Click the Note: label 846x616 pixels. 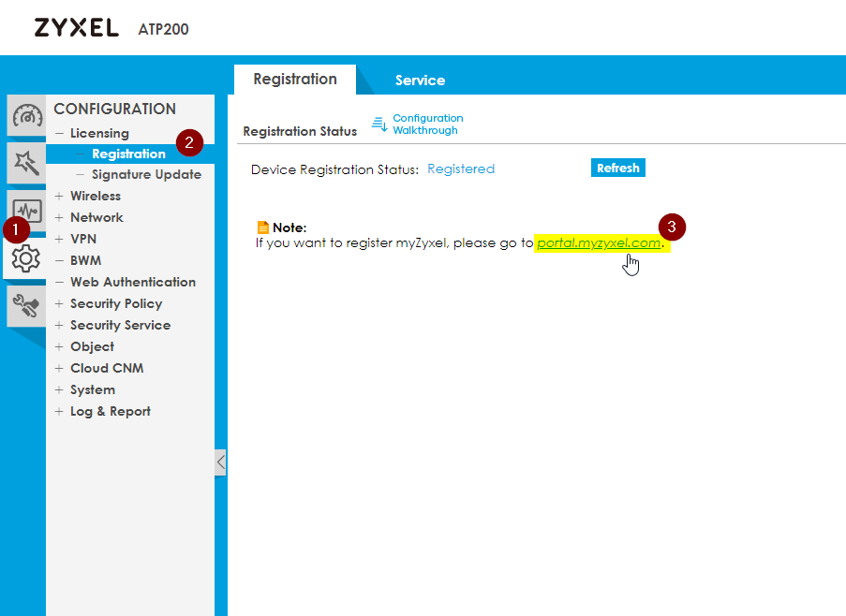[289, 227]
